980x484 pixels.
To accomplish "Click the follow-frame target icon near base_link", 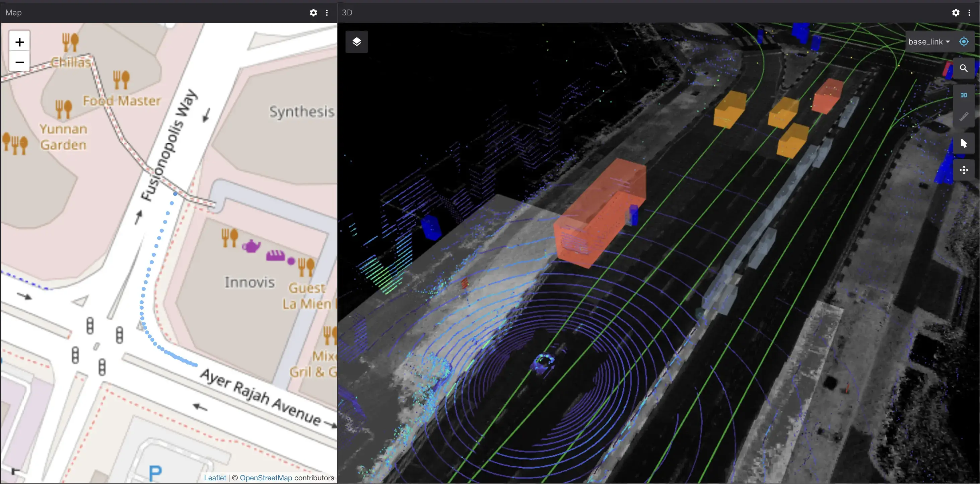I will pyautogui.click(x=964, y=42).
